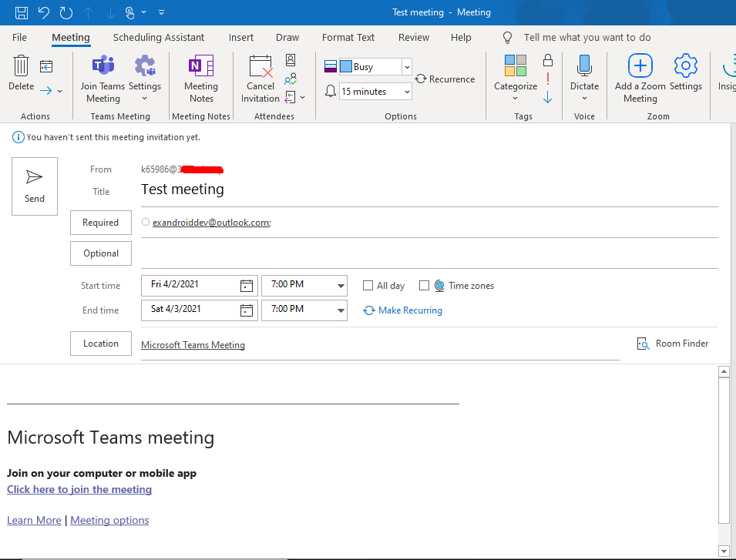
Task: Delete this meeting
Action: click(x=21, y=73)
